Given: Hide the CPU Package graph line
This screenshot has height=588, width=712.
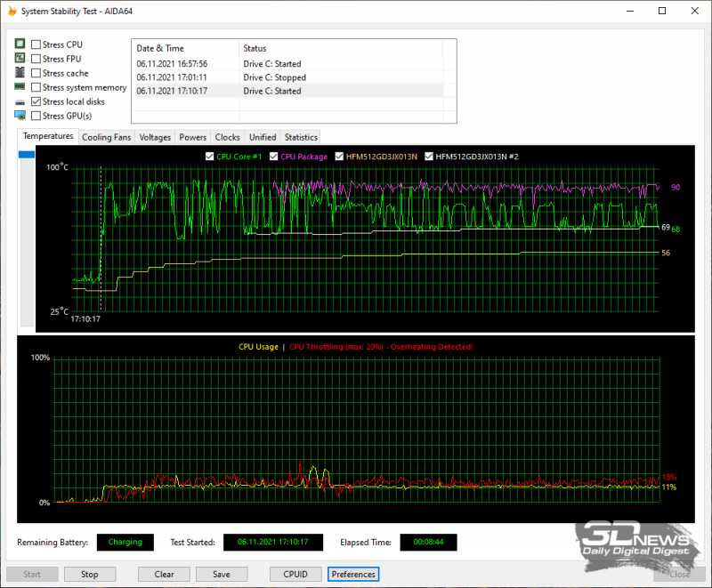Looking at the screenshot, I should [273, 157].
